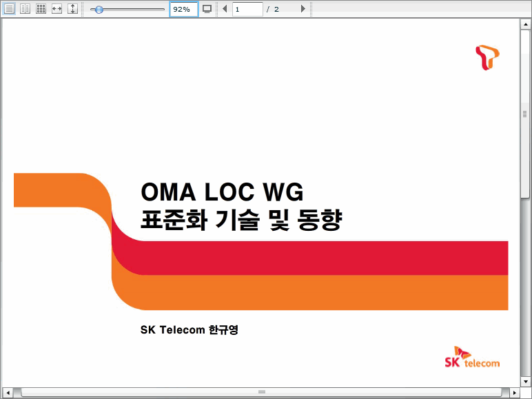Fit document to width

(x=57, y=9)
